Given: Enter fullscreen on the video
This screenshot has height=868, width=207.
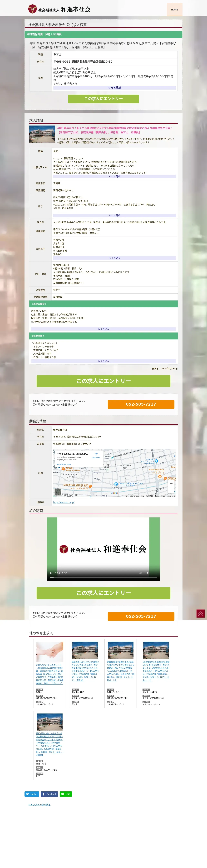Looking at the screenshot, I should [148, 573].
